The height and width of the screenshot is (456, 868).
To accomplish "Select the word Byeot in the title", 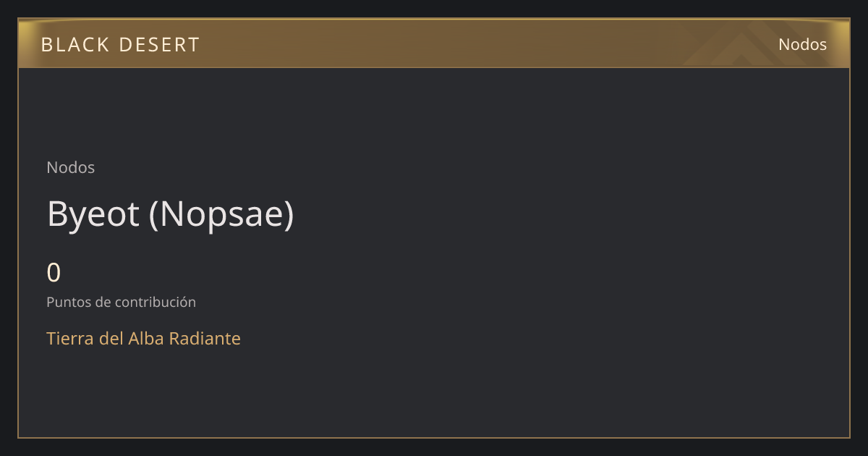I will pyautogui.click(x=93, y=215).
